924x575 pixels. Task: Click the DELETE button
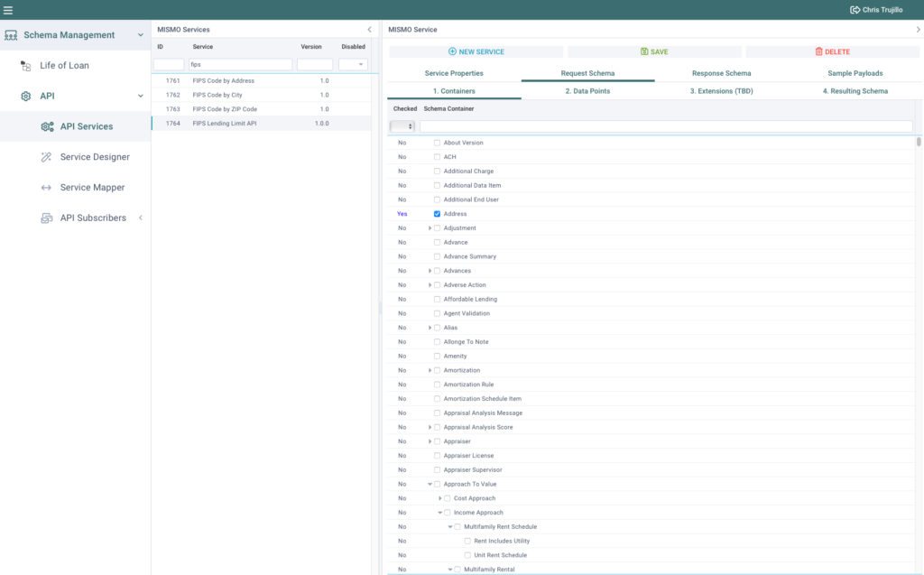[x=832, y=51]
